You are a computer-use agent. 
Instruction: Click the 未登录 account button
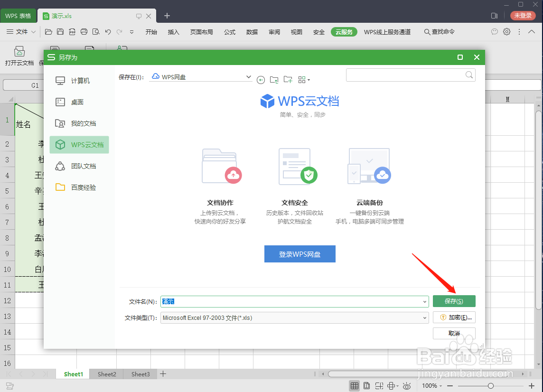[x=523, y=16]
